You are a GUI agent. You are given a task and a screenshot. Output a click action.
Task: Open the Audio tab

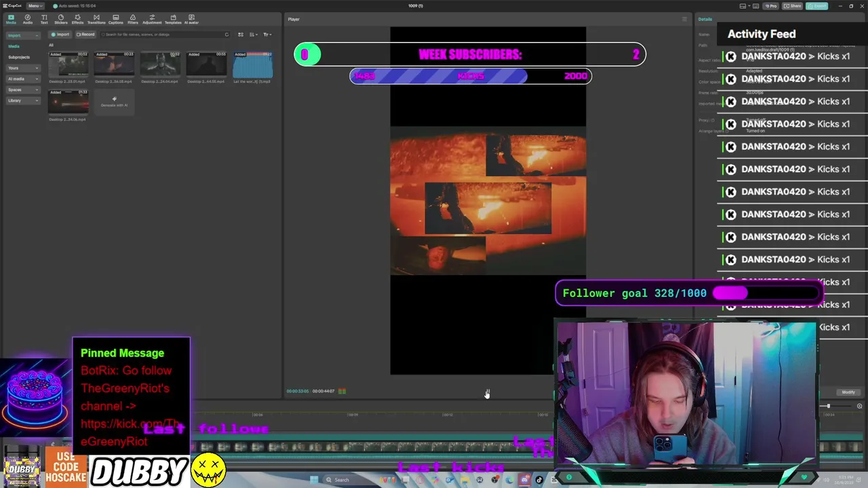click(x=28, y=19)
